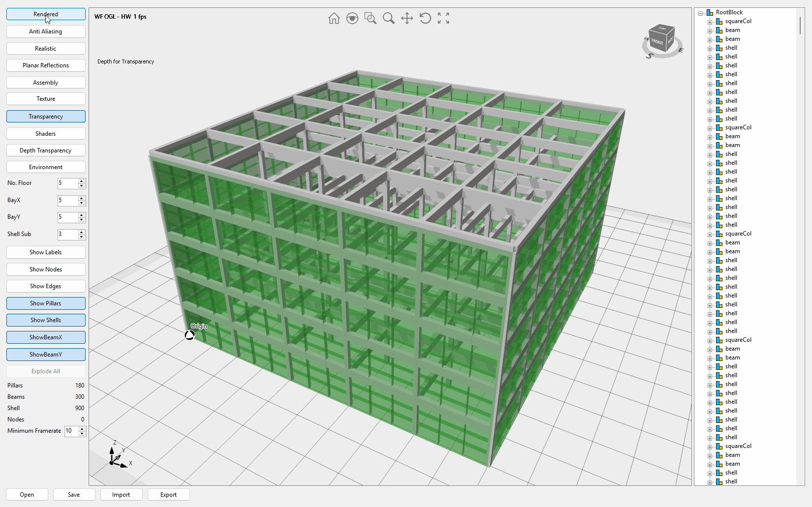812x507 pixels.
Task: Click the Zoom Fit icon
Action: [x=443, y=19]
